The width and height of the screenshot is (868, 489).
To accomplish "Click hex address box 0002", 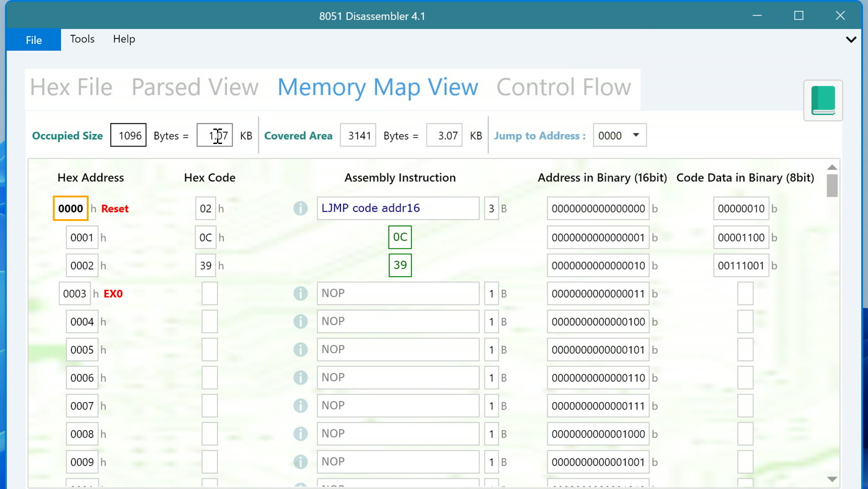I will (x=82, y=266).
